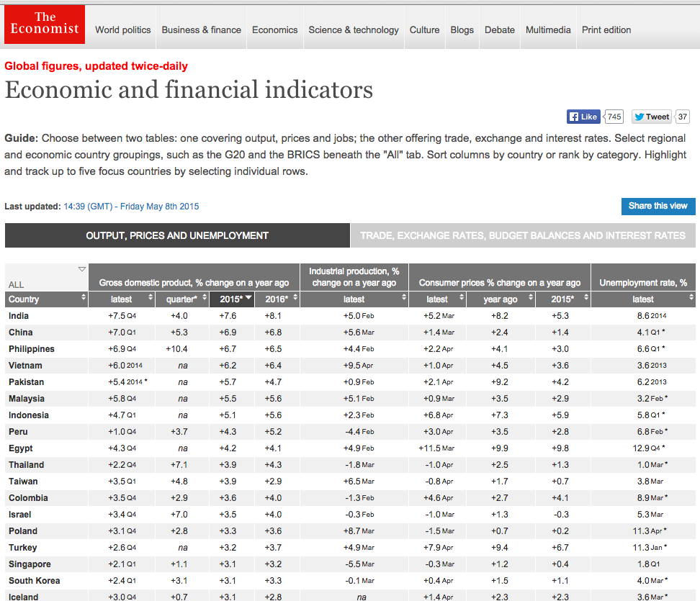Click Philippines quarter GDP value +10.4
The image size is (700, 601).
[176, 349]
